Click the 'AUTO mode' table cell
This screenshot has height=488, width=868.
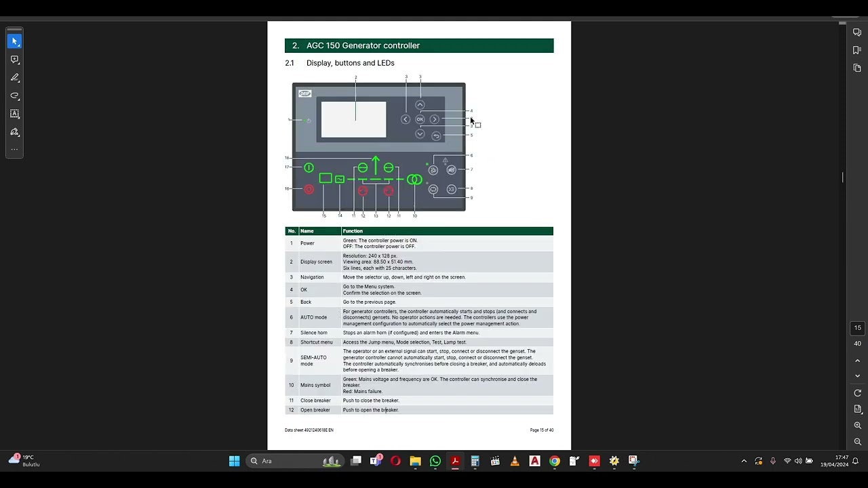313,317
